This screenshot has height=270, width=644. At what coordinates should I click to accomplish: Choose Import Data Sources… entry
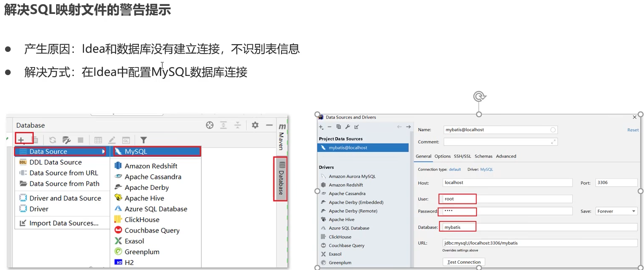62,223
